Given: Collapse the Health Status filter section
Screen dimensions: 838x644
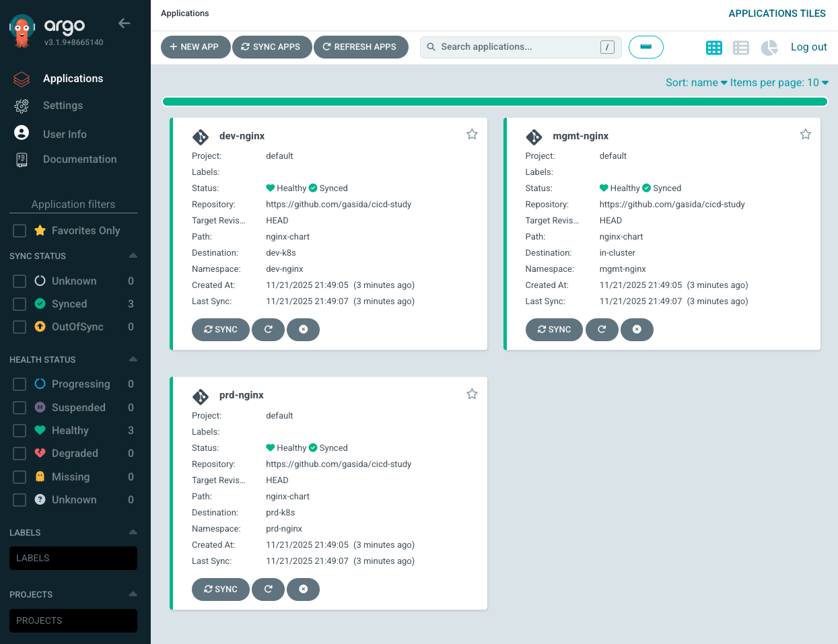Looking at the screenshot, I should [133, 359].
